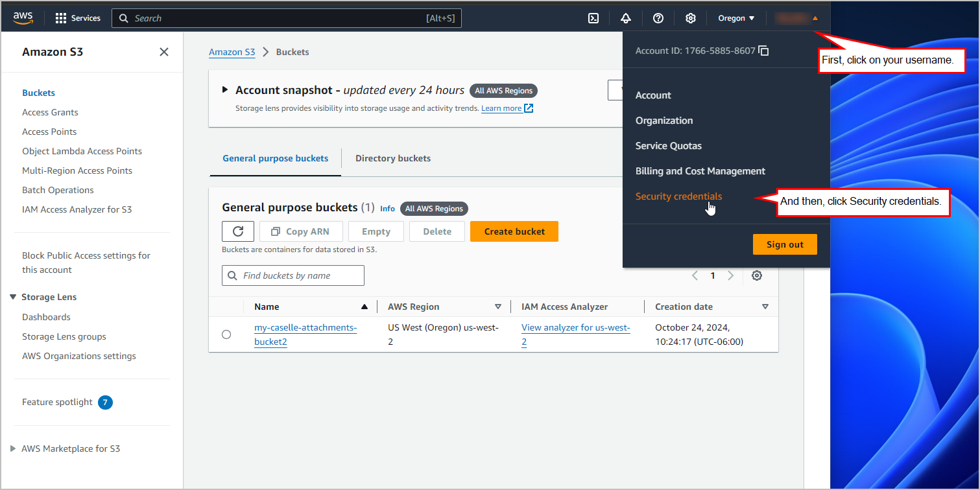Viewport: 980px width, 490px height.
Task: Close the Amazon S3 side panel
Action: (x=164, y=52)
